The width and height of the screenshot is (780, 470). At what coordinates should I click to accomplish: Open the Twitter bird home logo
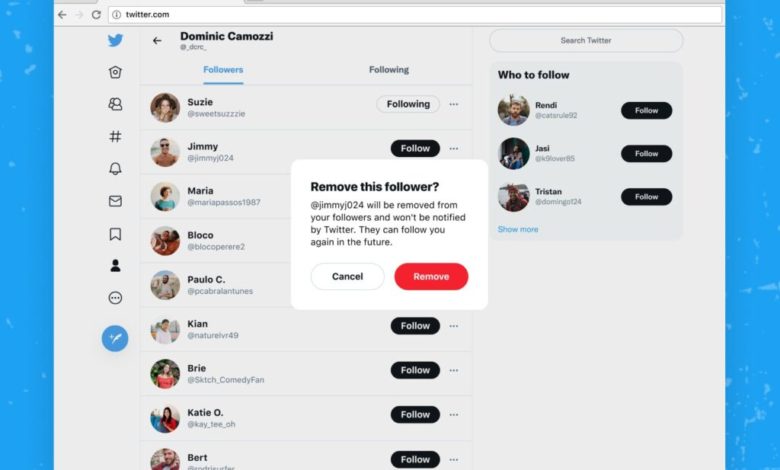click(115, 40)
